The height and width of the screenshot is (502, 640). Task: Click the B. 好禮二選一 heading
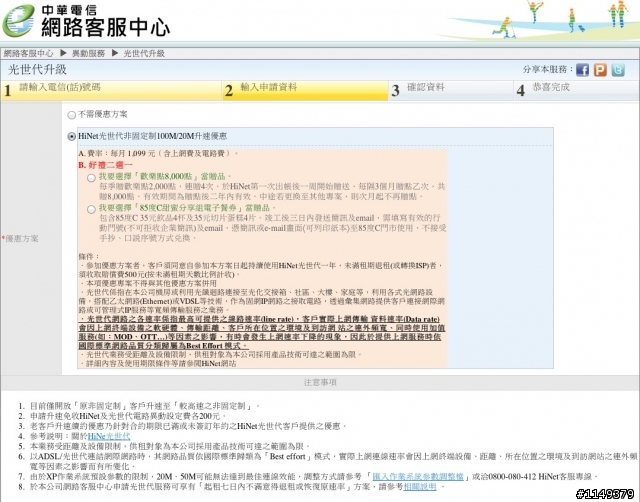(105, 165)
